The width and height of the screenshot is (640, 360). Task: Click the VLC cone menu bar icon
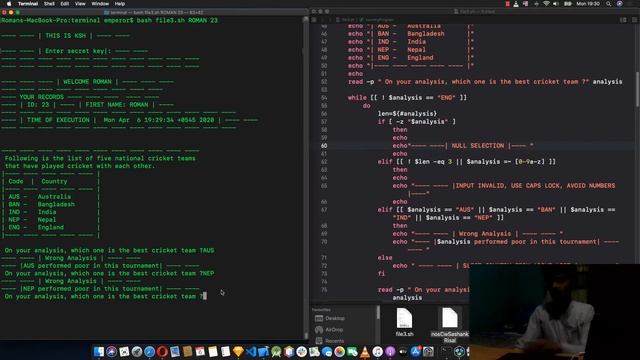(516, 4)
